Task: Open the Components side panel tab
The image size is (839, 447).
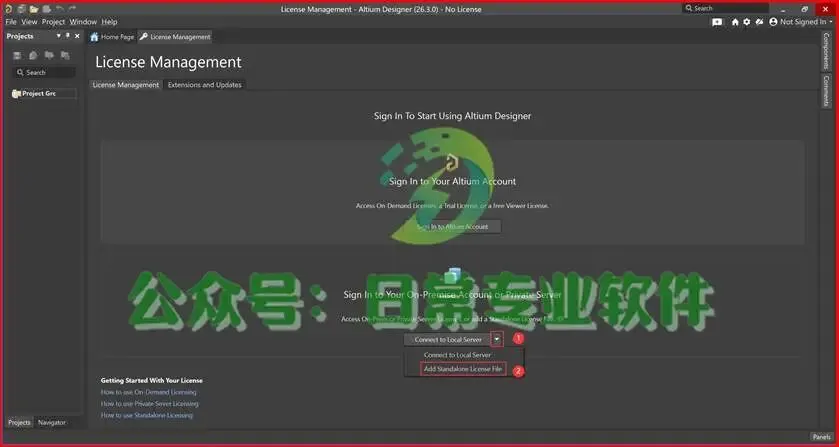Action: click(x=826, y=51)
